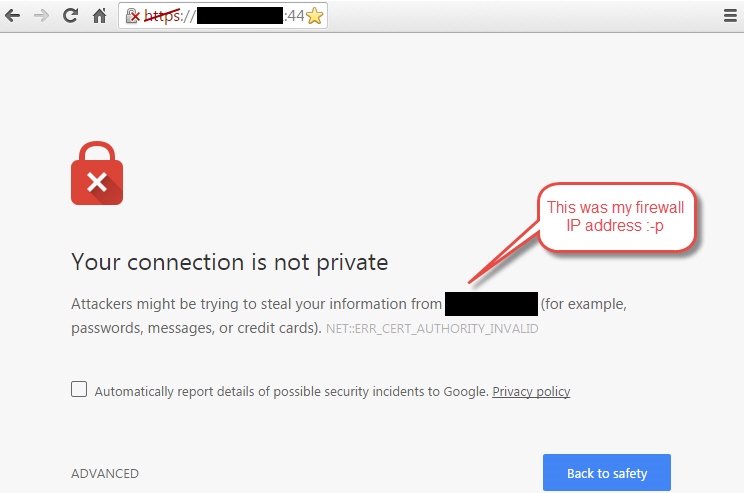Image resolution: width=744 pixels, height=493 pixels.
Task: Click the 'Your connection is not private' heading
Action: [x=230, y=262]
